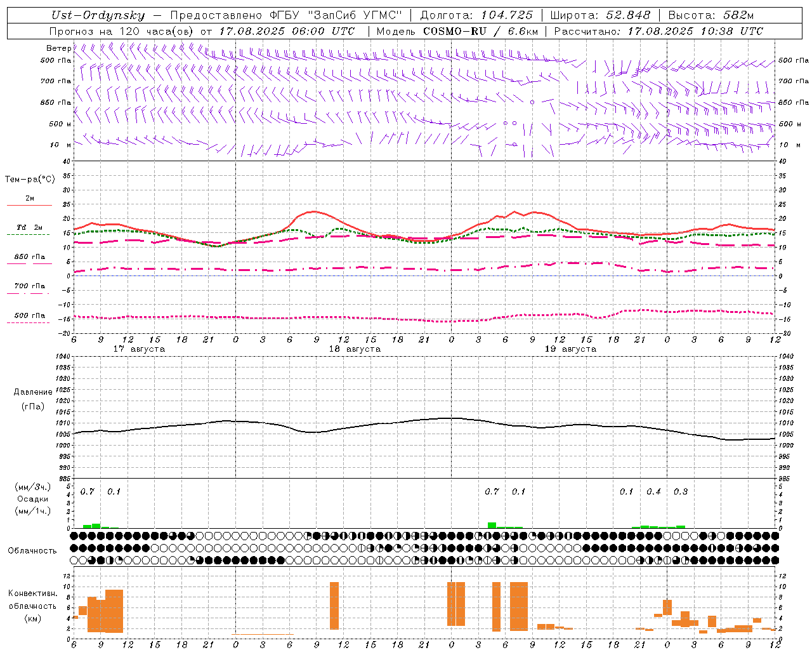Click the (гПа) unit label under Давление
This screenshot has height=650, width=812.
[x=33, y=407]
